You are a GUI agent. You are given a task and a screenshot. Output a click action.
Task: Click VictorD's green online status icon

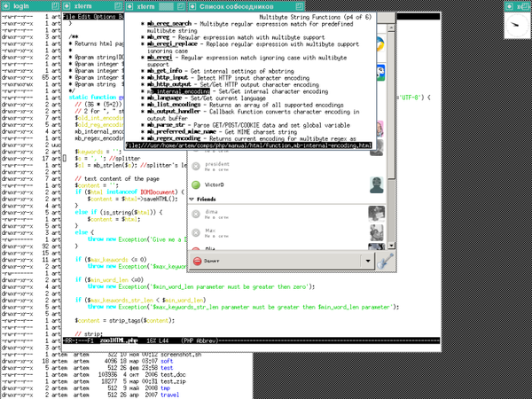coord(196,184)
